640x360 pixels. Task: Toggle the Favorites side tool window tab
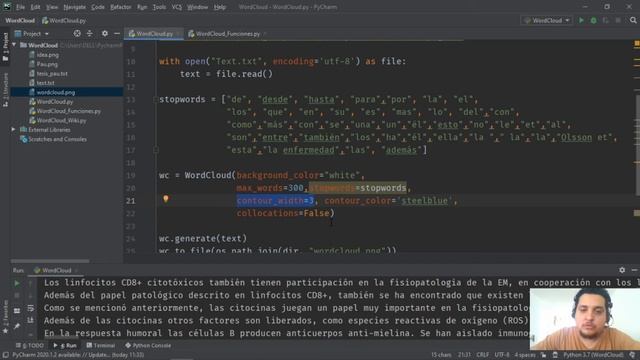[5, 317]
